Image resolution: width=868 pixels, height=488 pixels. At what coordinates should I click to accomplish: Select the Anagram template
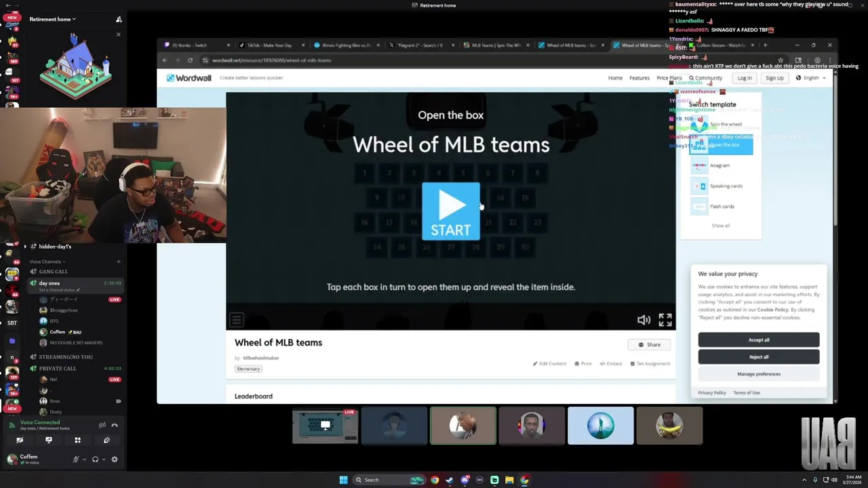tap(721, 165)
